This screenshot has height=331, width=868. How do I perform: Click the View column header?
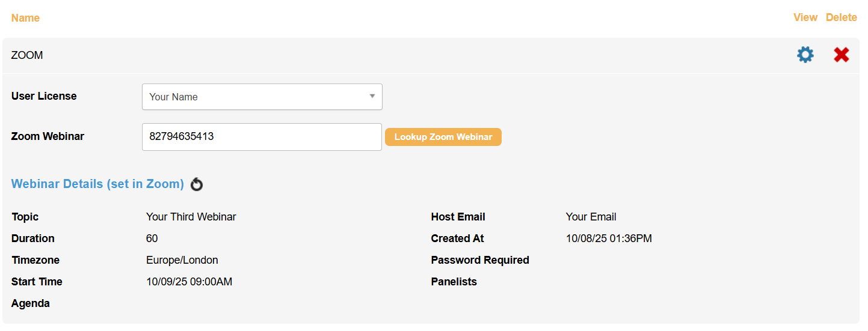pyautogui.click(x=805, y=17)
